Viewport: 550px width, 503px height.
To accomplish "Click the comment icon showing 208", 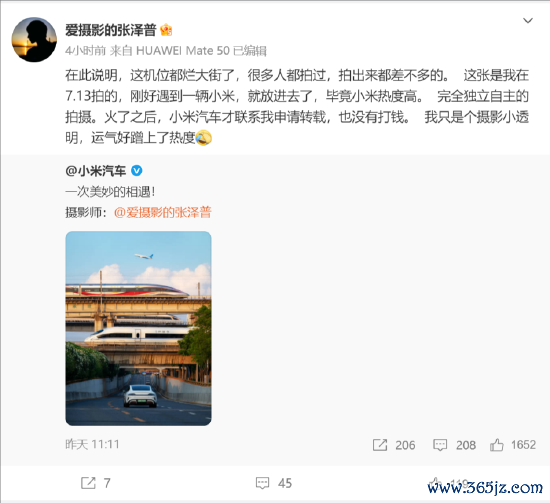I will (x=440, y=445).
